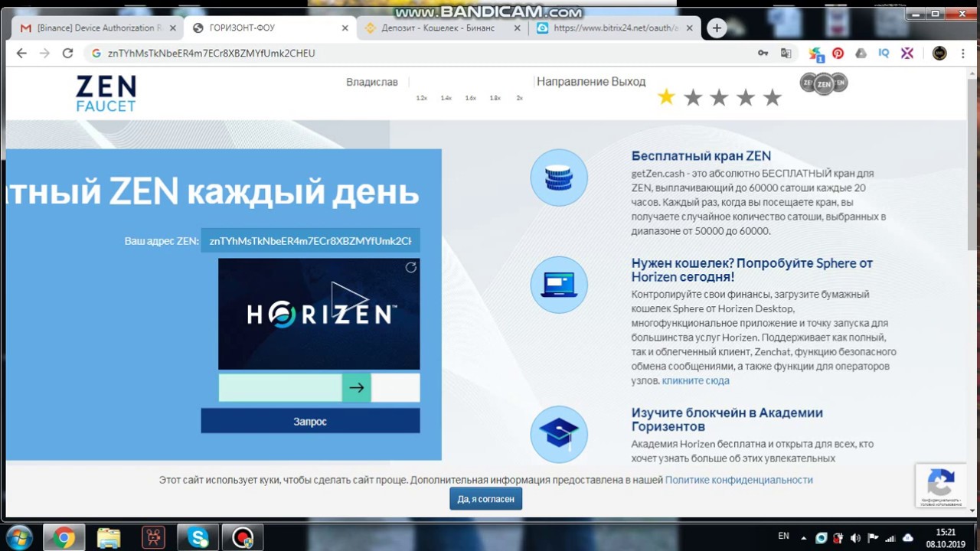Open the Google Translate page icon
This screenshot has width=980, height=551.
point(786,53)
